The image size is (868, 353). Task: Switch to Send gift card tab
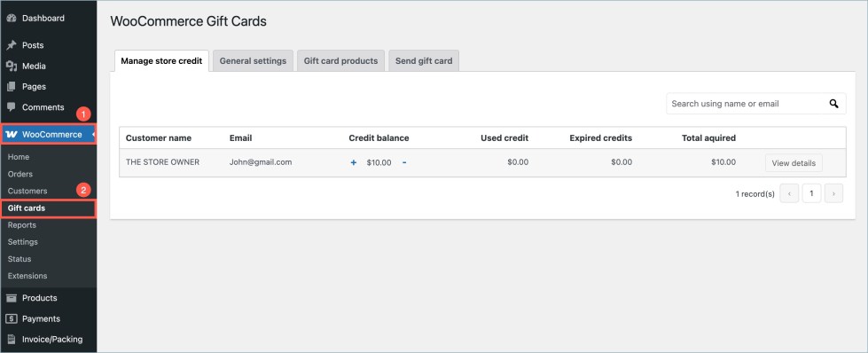pos(424,61)
